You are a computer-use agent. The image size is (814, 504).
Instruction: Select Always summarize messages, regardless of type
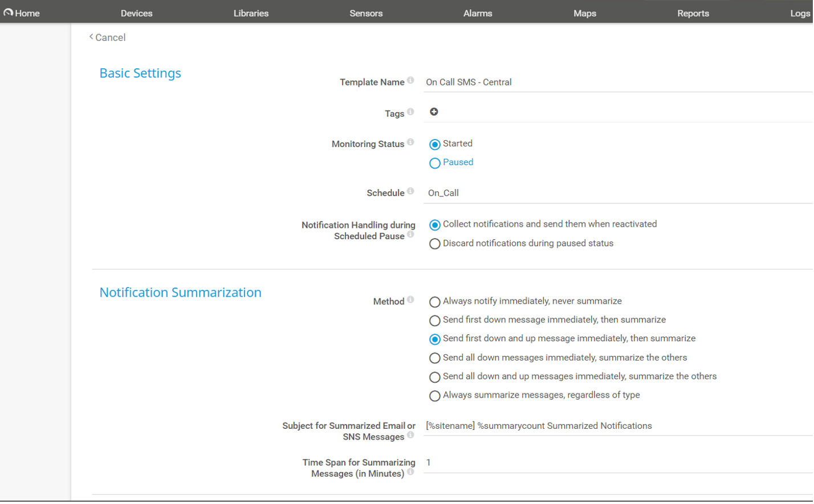point(435,396)
